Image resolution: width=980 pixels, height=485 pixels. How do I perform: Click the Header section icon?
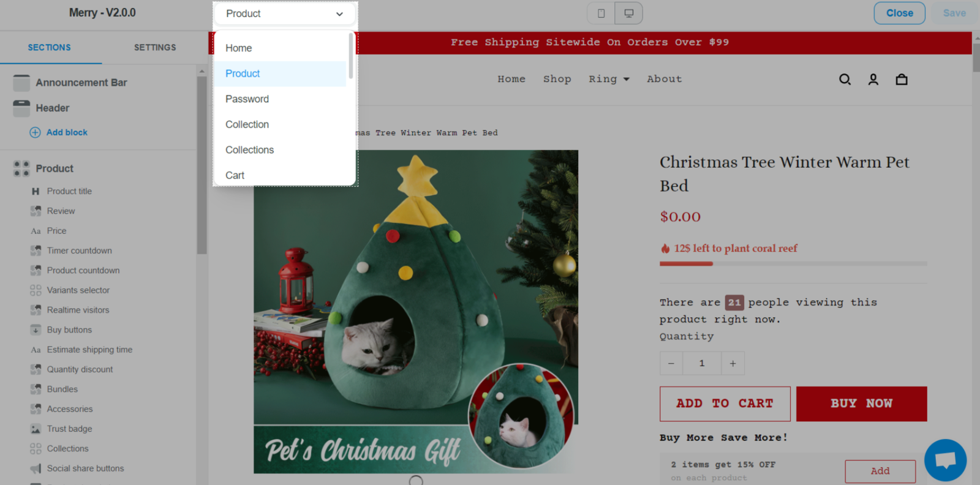coord(21,108)
